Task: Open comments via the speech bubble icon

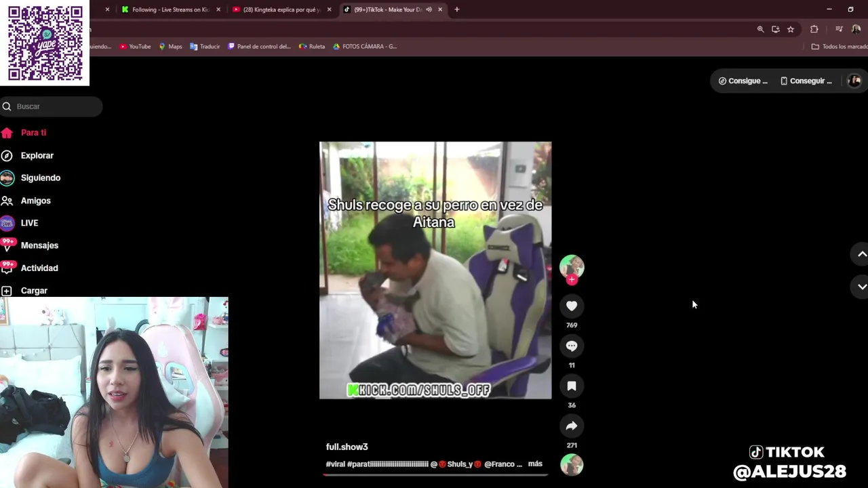Action: click(572, 346)
